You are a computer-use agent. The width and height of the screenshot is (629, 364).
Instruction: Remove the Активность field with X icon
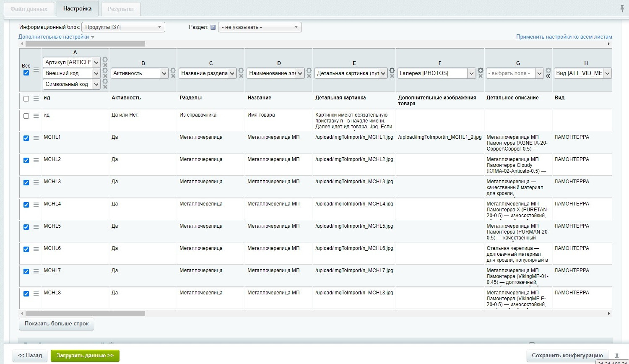(173, 76)
